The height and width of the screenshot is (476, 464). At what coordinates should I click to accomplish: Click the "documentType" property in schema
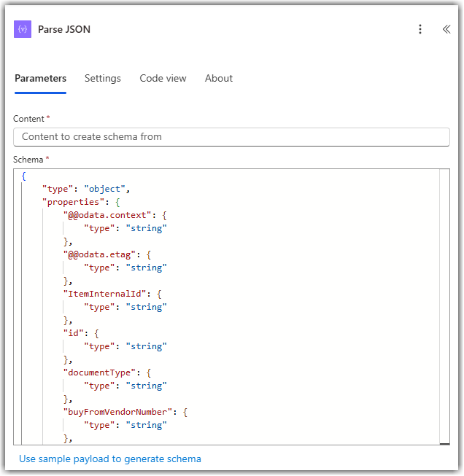click(x=100, y=372)
